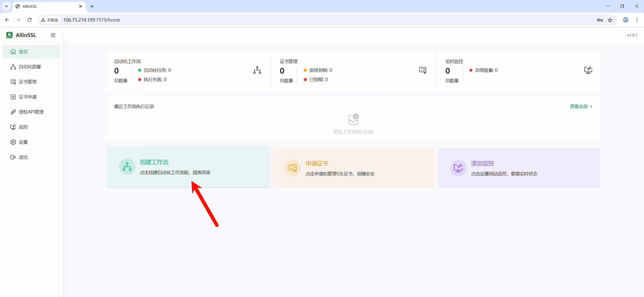
Task: Click the gear icon beside 设置
Action: 13,142
